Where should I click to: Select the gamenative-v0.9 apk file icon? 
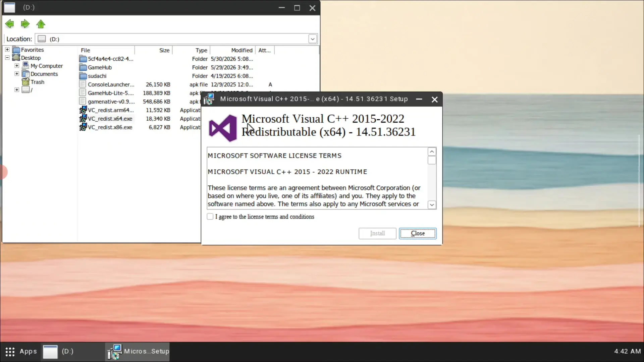(x=83, y=102)
